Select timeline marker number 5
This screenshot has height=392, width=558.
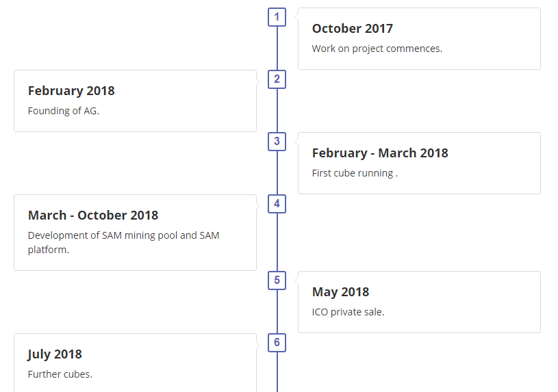[277, 280]
